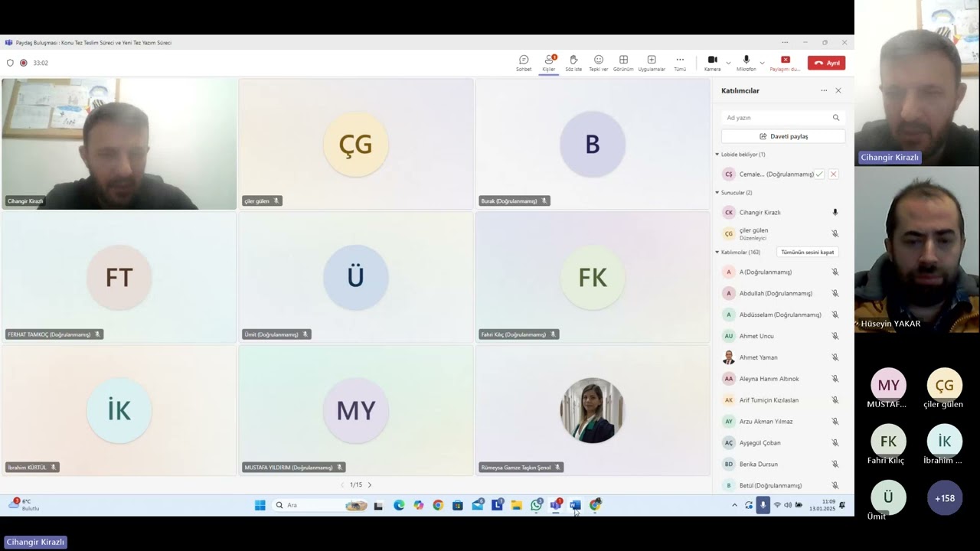Open Katılımcılar panel more options
The height and width of the screenshot is (551, 980).
pos(824,90)
